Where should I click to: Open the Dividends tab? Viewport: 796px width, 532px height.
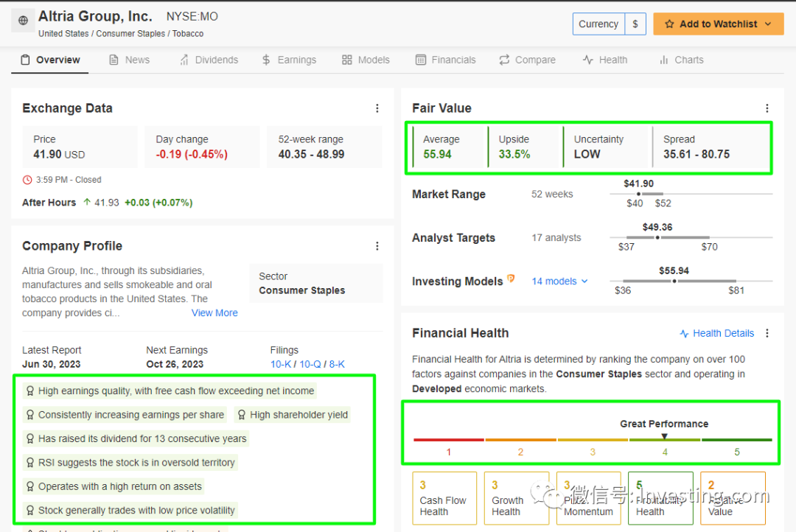click(209, 60)
